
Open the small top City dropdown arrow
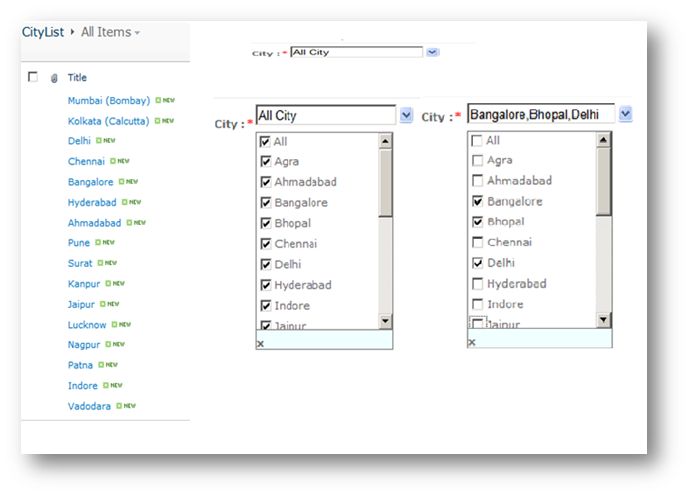coord(433,52)
